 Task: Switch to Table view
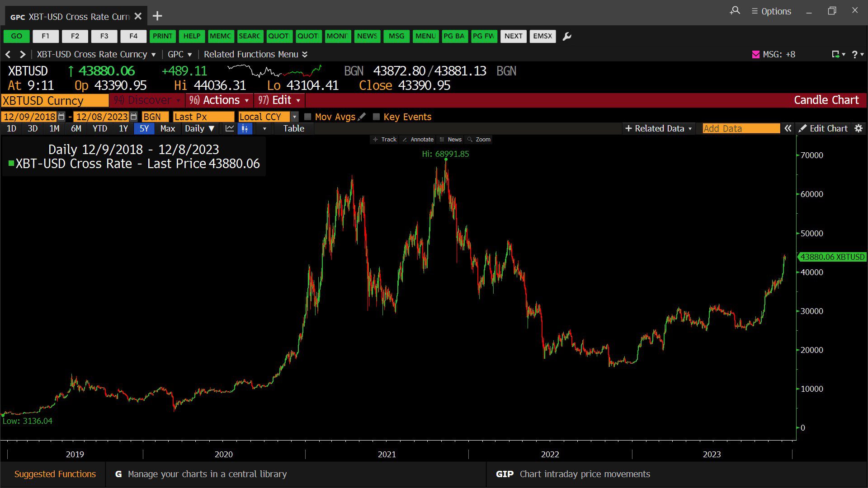(x=294, y=128)
